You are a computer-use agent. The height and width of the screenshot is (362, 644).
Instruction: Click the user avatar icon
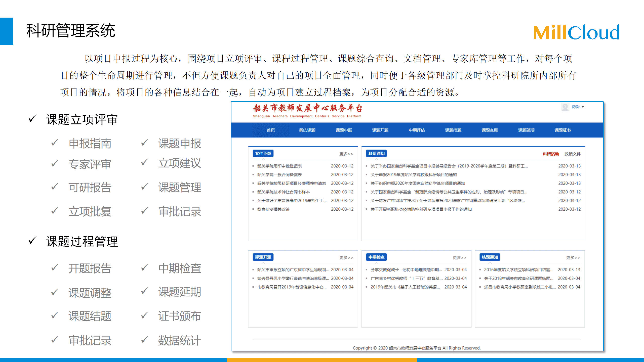pyautogui.click(x=565, y=107)
